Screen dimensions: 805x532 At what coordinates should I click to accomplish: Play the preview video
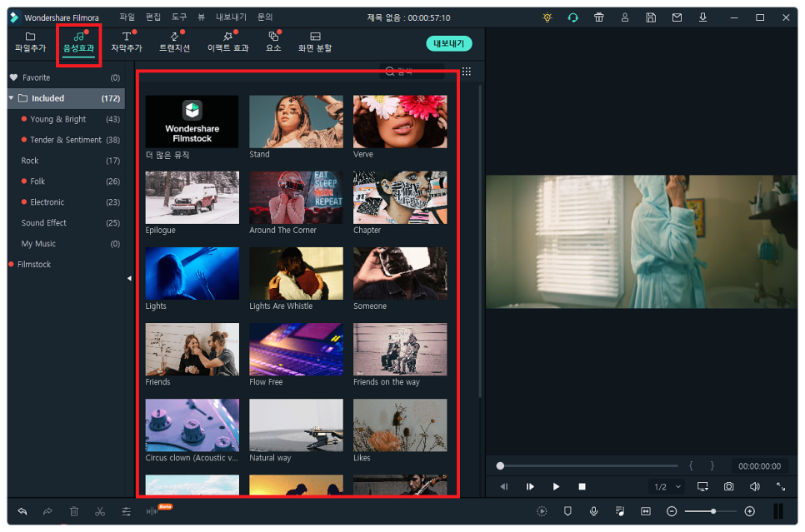(556, 486)
